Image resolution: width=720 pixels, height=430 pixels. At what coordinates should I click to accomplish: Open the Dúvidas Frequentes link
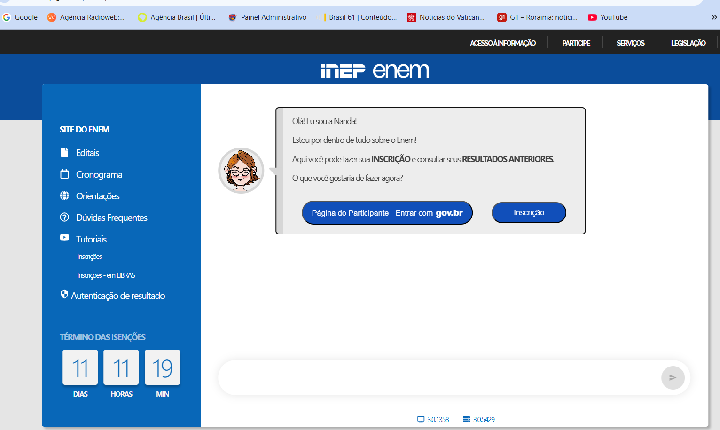coord(112,217)
